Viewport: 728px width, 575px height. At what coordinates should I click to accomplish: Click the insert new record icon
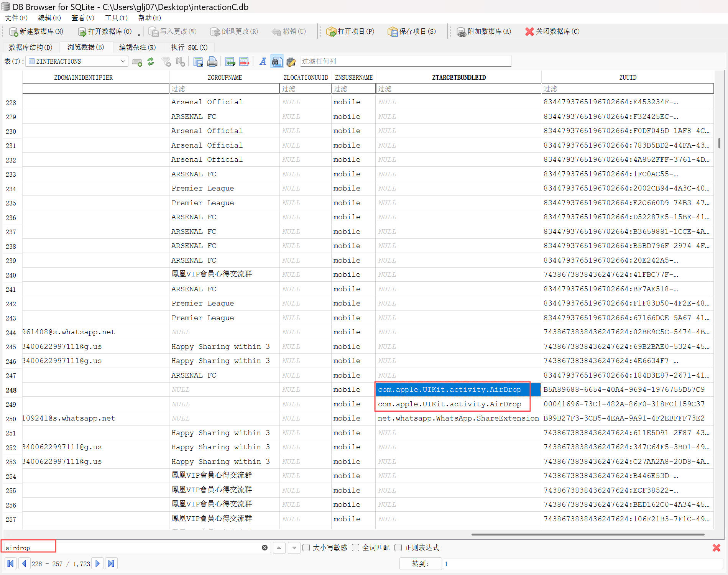click(x=230, y=62)
